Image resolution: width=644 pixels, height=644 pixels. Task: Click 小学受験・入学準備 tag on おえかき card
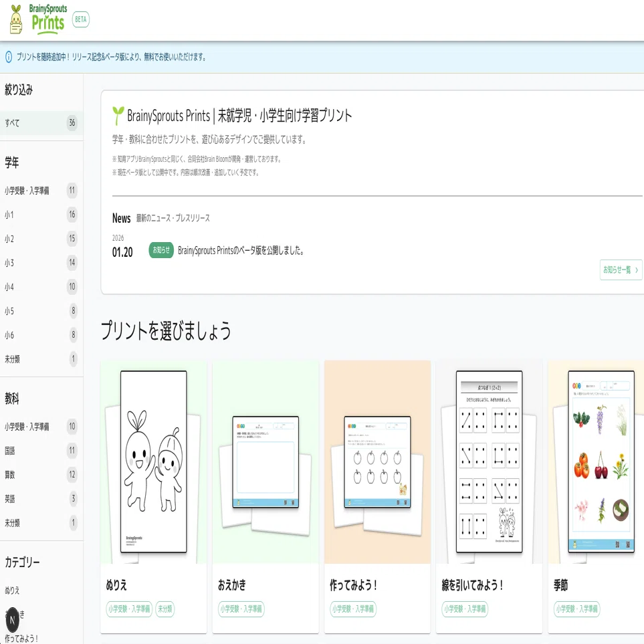(x=241, y=609)
